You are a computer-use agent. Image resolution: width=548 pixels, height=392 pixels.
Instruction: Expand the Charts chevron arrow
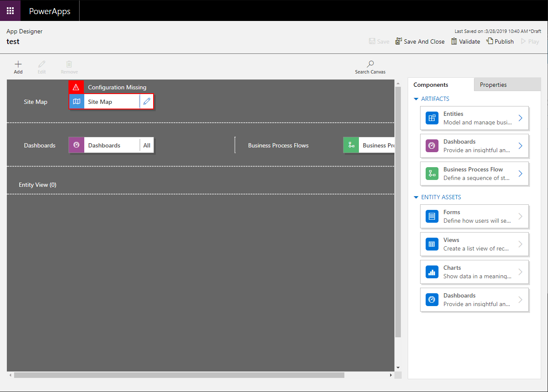point(521,272)
